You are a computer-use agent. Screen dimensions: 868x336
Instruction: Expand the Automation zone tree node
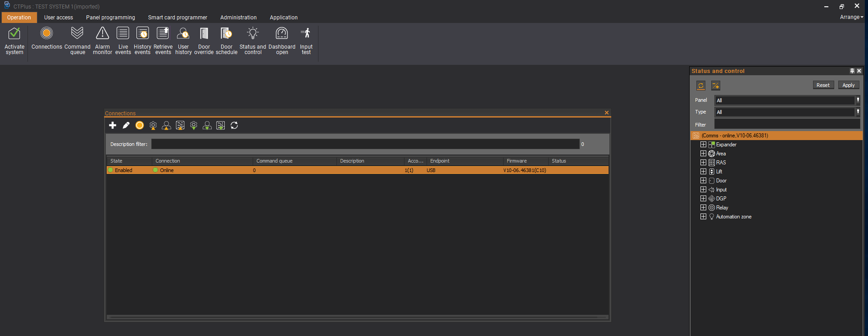pos(703,217)
